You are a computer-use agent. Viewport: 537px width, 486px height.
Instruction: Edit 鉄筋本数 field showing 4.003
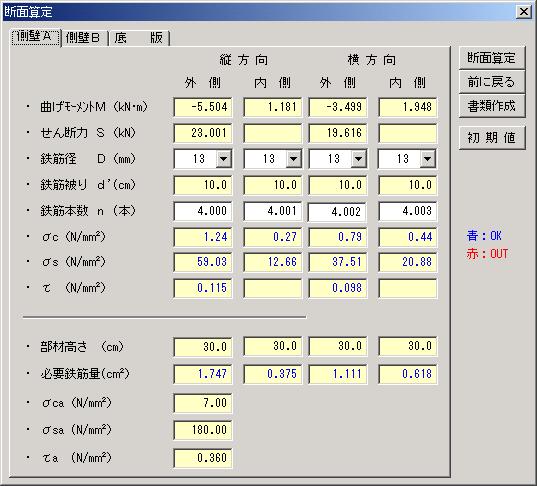pos(408,211)
